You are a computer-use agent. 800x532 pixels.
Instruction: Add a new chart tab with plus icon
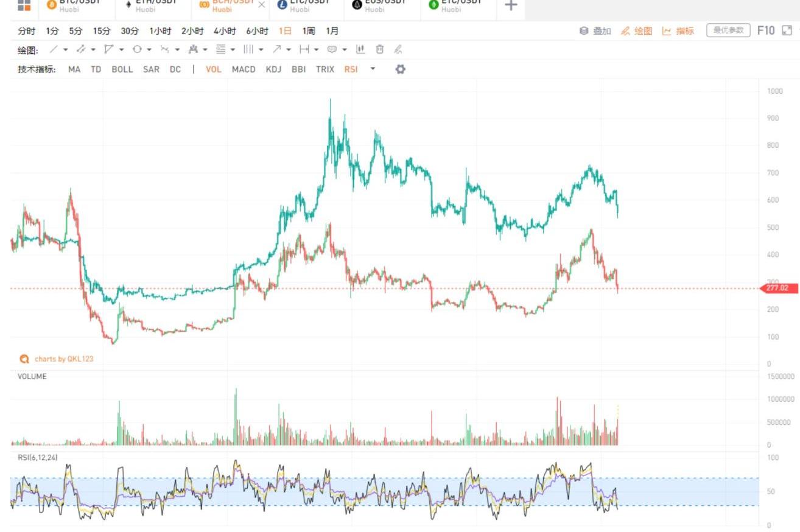tap(511, 5)
